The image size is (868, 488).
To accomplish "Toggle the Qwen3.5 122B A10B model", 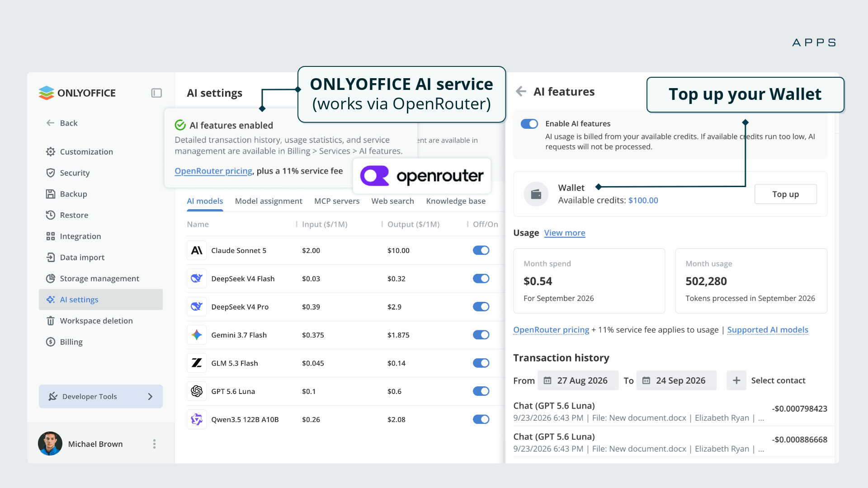I will tap(481, 419).
